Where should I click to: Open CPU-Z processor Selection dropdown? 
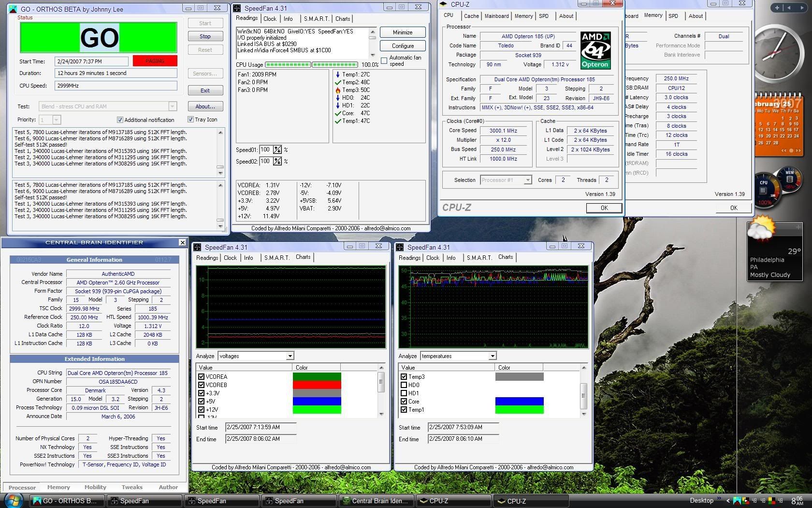[527, 180]
